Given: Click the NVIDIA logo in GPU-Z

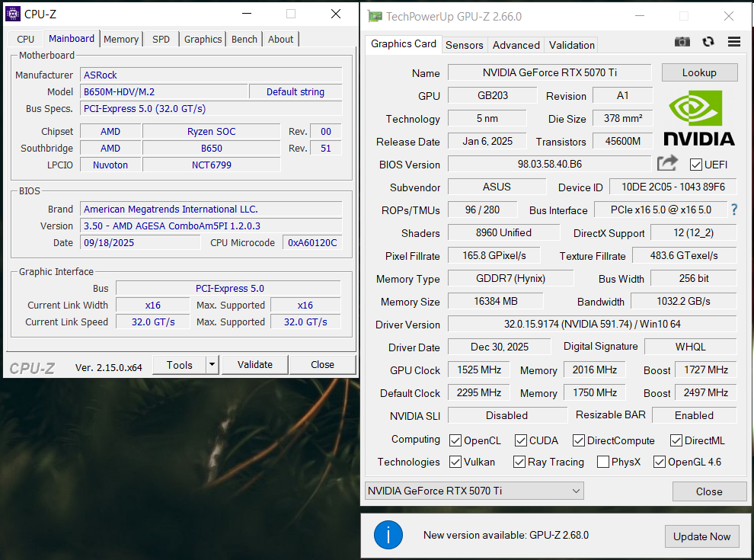Looking at the screenshot, I should point(699,118).
